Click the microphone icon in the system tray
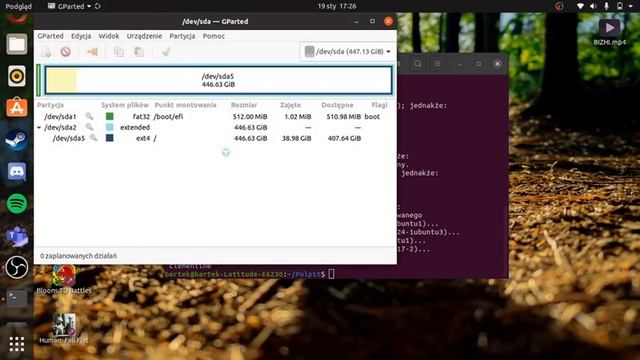The height and width of the screenshot is (360, 640). tap(607, 6)
